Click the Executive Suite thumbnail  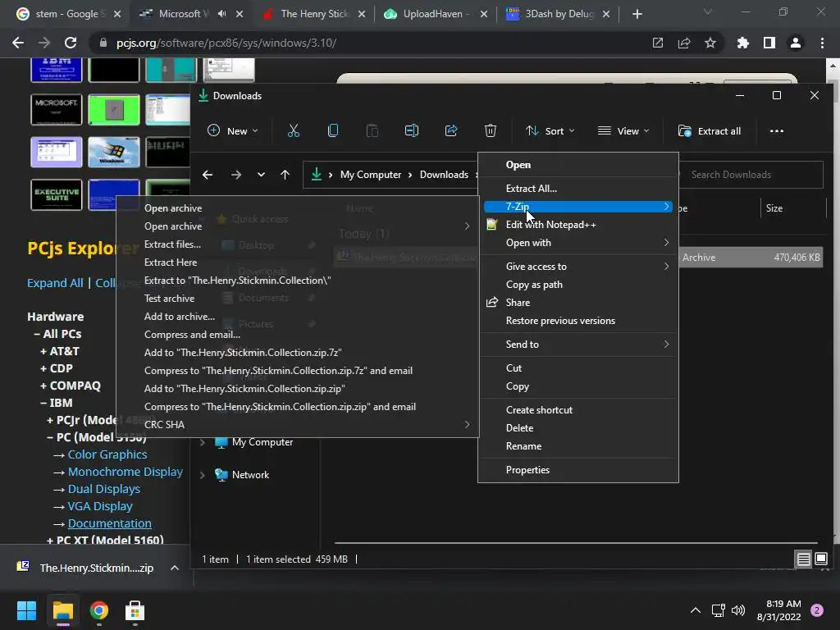(x=57, y=195)
